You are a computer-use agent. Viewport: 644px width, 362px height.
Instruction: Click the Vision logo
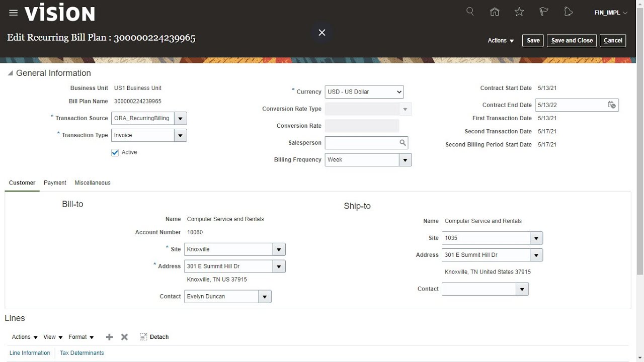tap(60, 13)
